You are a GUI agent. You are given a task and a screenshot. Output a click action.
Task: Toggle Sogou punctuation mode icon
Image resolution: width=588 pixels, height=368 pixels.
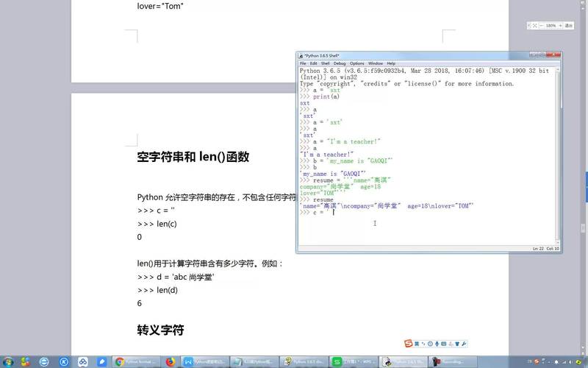423,344
